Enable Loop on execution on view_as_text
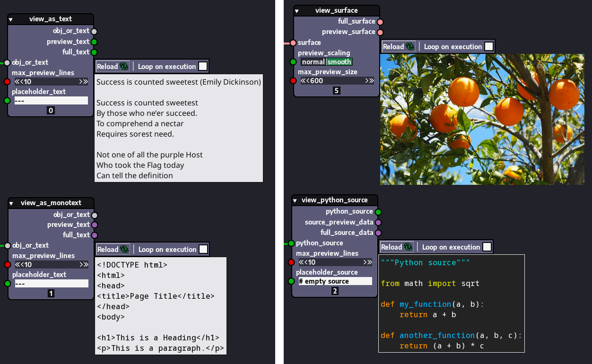 click(203, 66)
